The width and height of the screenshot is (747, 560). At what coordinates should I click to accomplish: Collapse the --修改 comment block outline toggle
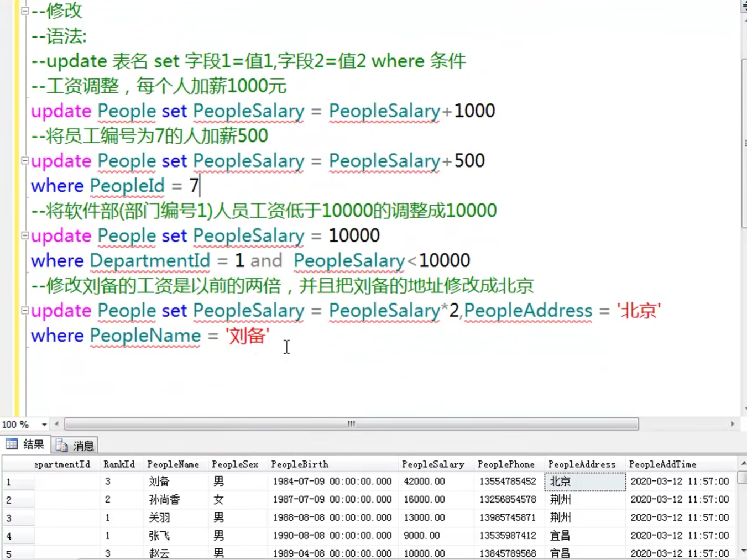tap(25, 11)
